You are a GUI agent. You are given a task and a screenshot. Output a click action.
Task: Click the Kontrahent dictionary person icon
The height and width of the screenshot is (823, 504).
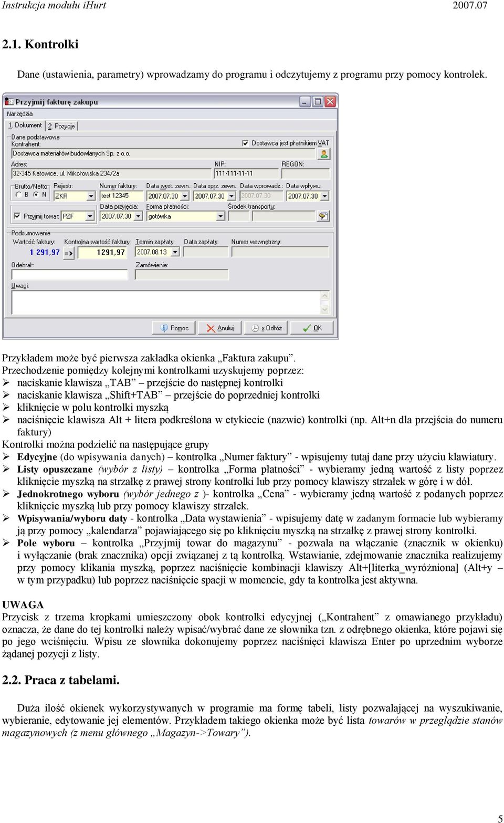(324, 154)
